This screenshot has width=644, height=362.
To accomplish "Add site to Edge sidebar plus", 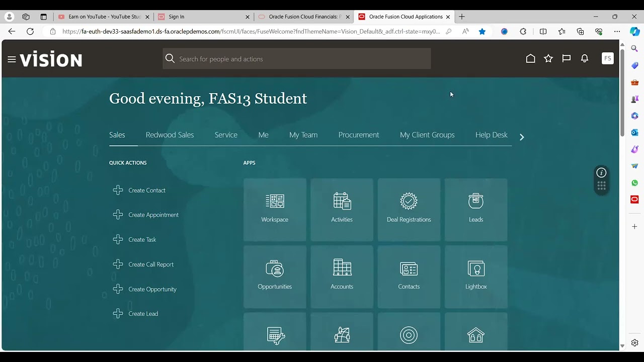I will pyautogui.click(x=634, y=227).
